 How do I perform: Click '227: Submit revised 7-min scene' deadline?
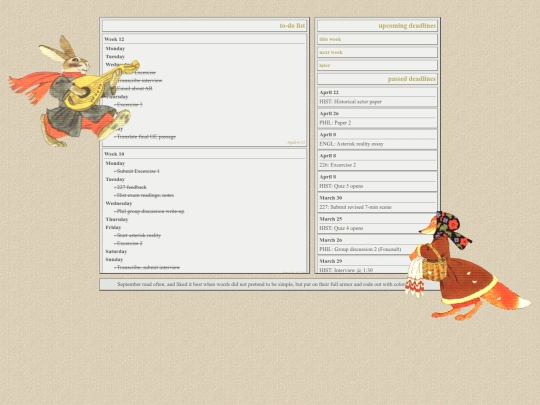click(x=355, y=207)
